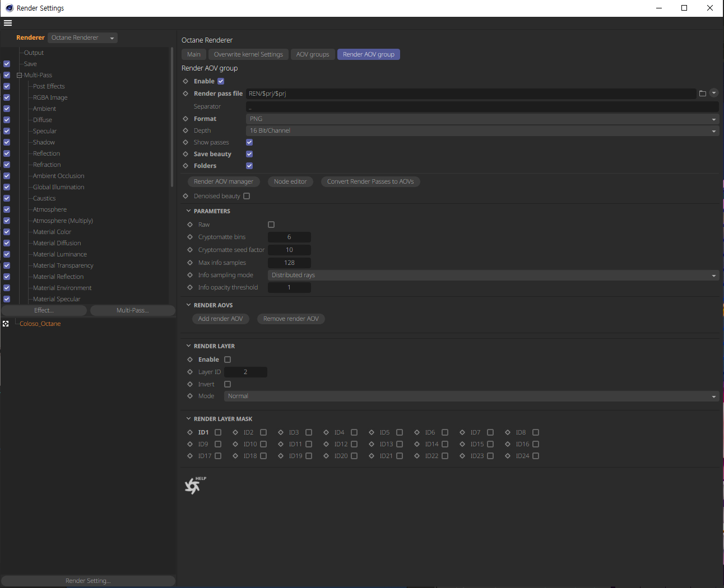This screenshot has width=724, height=588.
Task: Select Save in the settings tree
Action: tap(30, 64)
